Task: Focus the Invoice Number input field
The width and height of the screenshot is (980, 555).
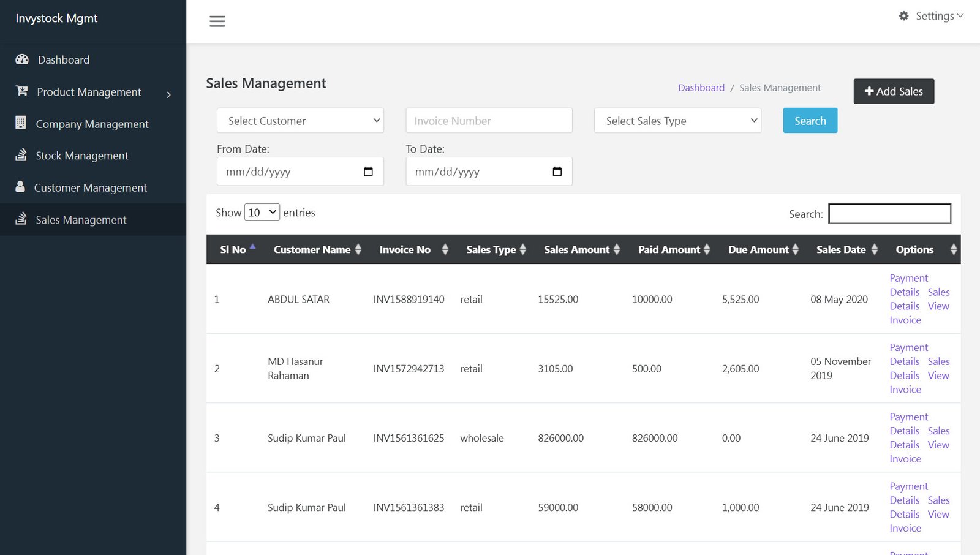Action: pos(489,121)
